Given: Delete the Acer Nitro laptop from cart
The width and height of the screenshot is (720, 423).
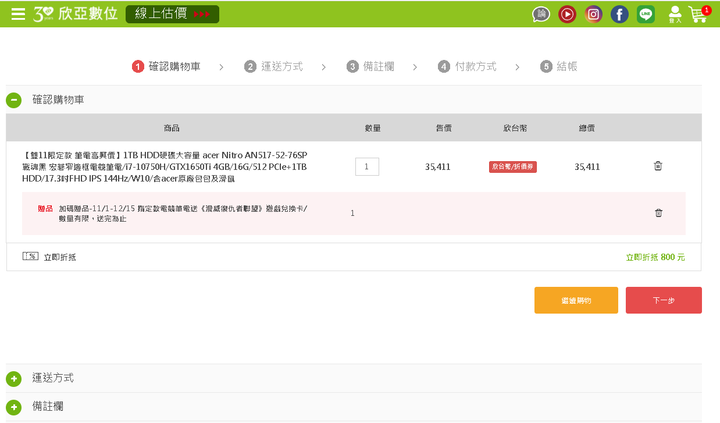Looking at the screenshot, I should (x=658, y=166).
